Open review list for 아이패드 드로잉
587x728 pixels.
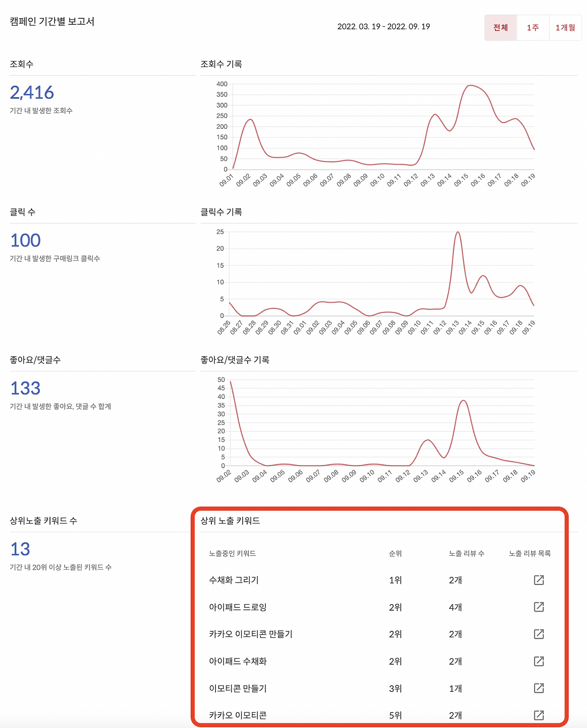pyautogui.click(x=539, y=607)
